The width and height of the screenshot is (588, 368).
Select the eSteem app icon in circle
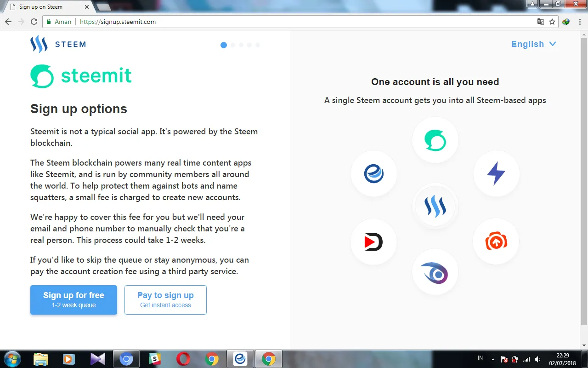(x=373, y=173)
